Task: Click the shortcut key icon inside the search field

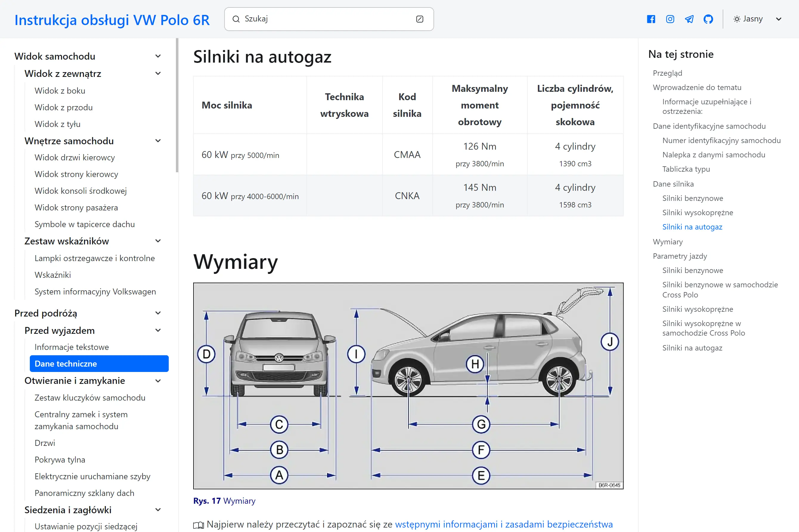Action: pos(420,19)
